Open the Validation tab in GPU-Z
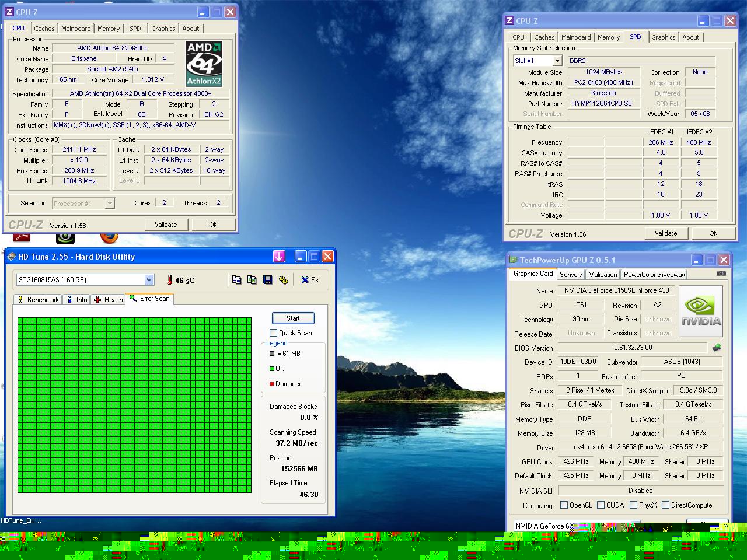 pyautogui.click(x=603, y=275)
